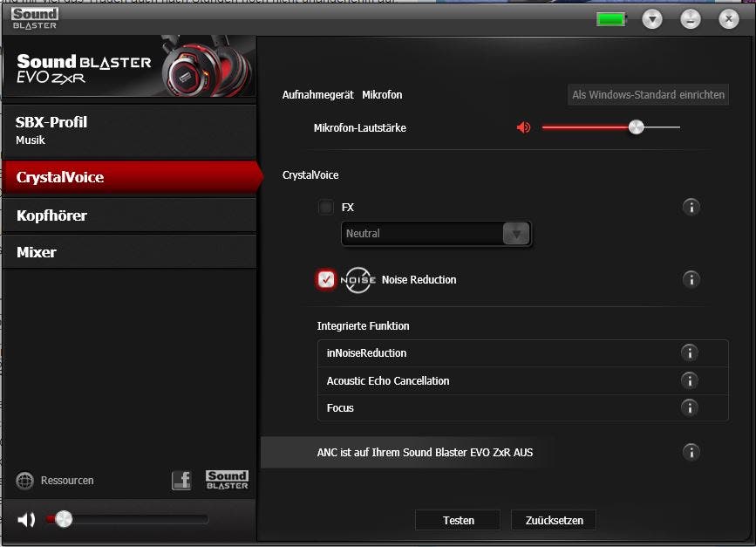
Task: Click the Mikrofon device label
Action: click(382, 94)
